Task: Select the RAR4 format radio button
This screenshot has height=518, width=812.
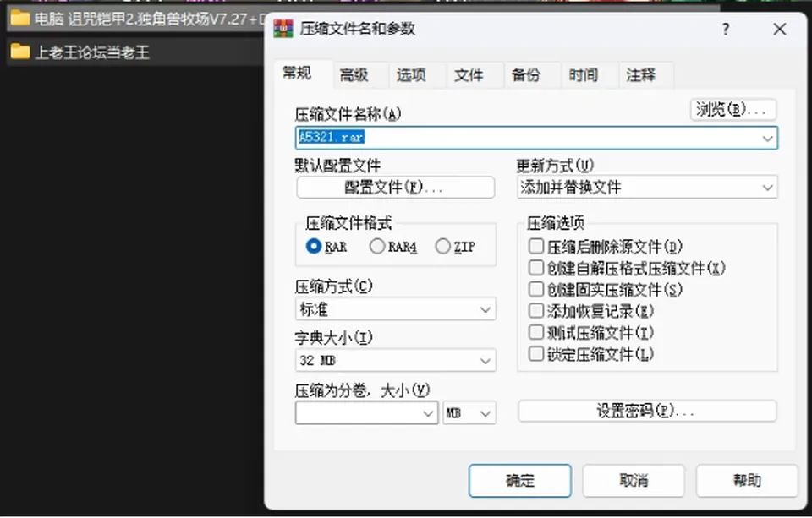Action: [377, 246]
